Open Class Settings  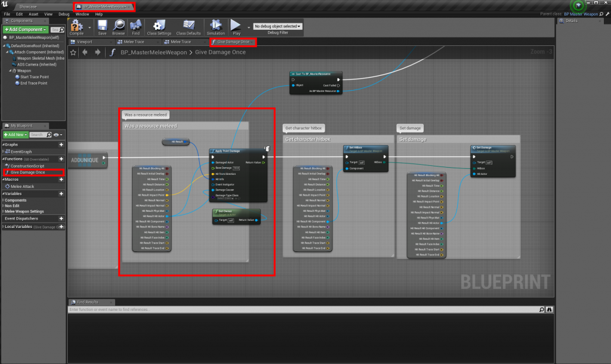[159, 27]
